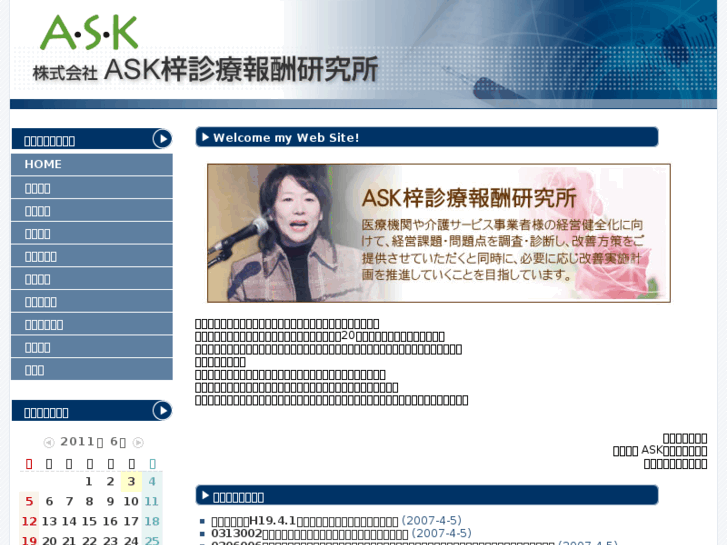Select calendar date 15
Viewport: 727px width, 545px height.
89,521
